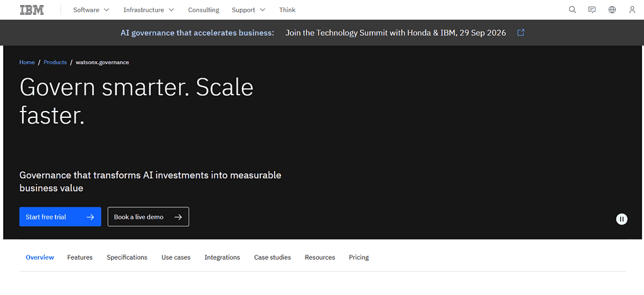Screen dimensions: 644x295
Task: Click the watsonx.governance breadcrumb text
Action: tap(102, 62)
